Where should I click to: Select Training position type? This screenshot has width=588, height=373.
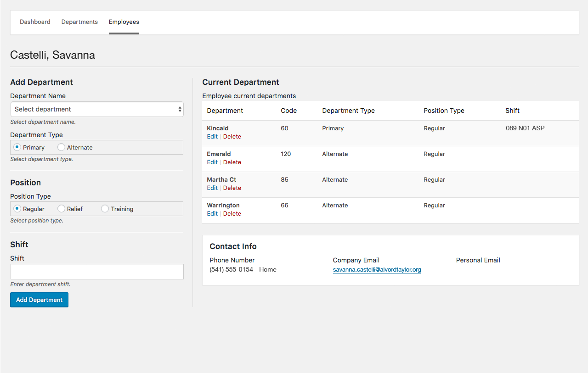tap(105, 209)
